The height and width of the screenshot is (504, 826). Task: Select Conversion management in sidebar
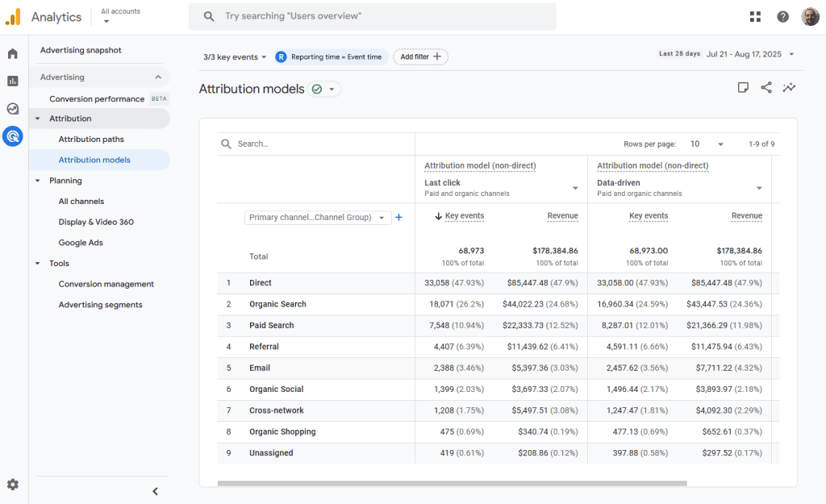tap(106, 284)
